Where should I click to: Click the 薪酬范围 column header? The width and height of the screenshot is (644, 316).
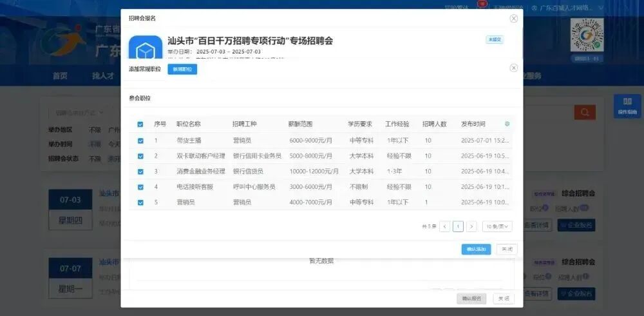pos(301,124)
